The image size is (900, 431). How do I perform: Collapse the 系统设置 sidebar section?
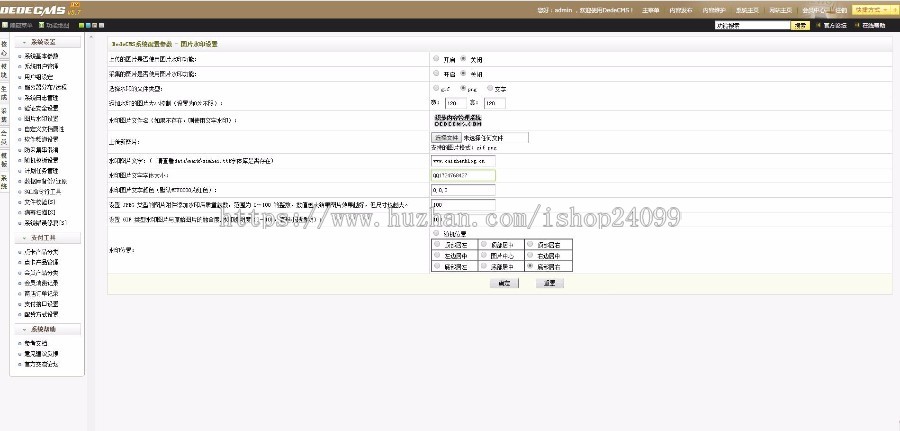(47, 42)
